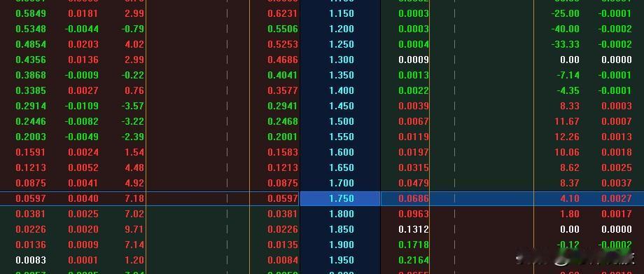This screenshot has width=644, height=274.
Task: Click put price 0.0315
Action: tap(414, 168)
